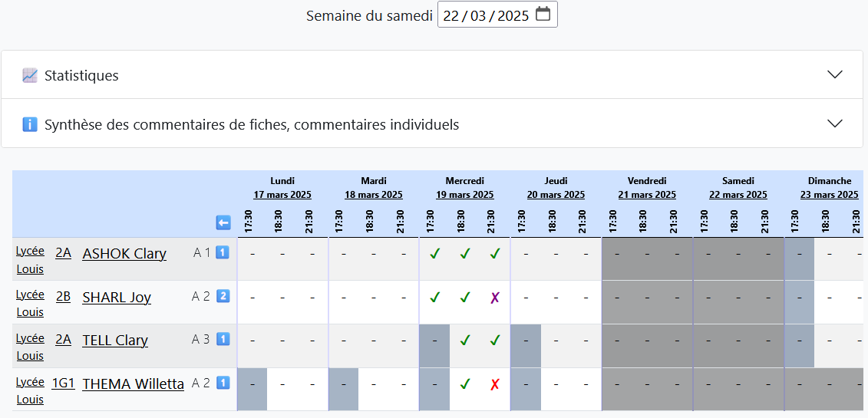Expand the Statistiques section chevron

pyautogui.click(x=835, y=74)
